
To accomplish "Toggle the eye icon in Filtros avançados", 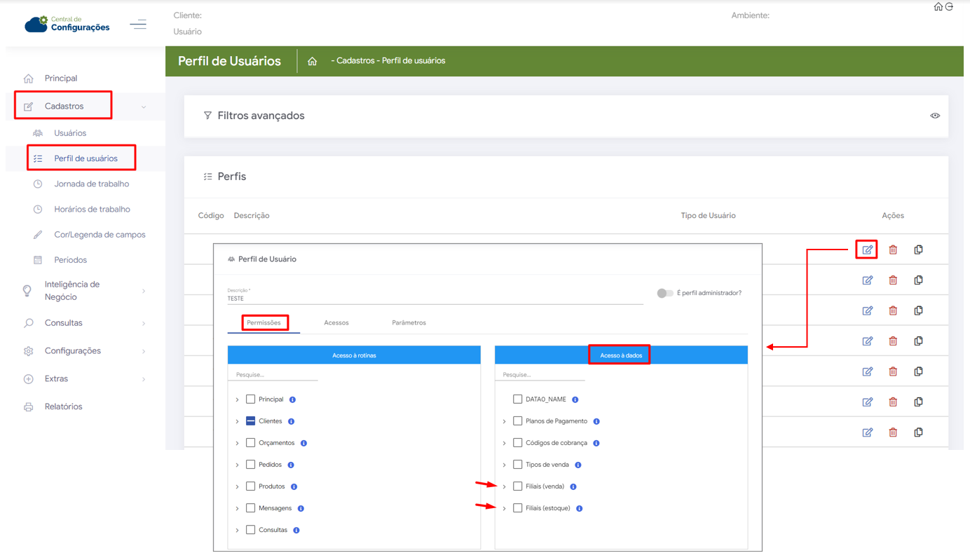I will click(x=935, y=116).
